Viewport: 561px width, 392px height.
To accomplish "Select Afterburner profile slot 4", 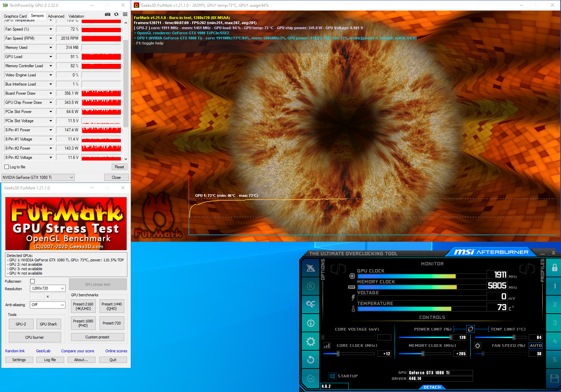I will [555, 341].
